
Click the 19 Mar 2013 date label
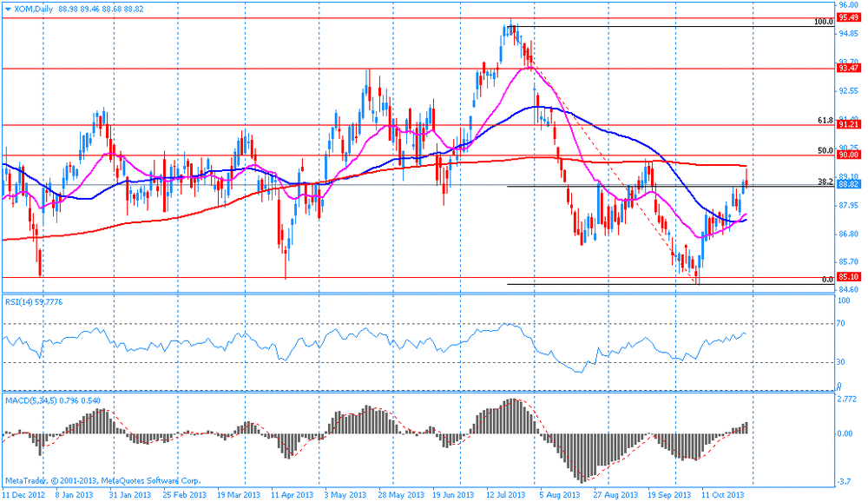pos(239,495)
